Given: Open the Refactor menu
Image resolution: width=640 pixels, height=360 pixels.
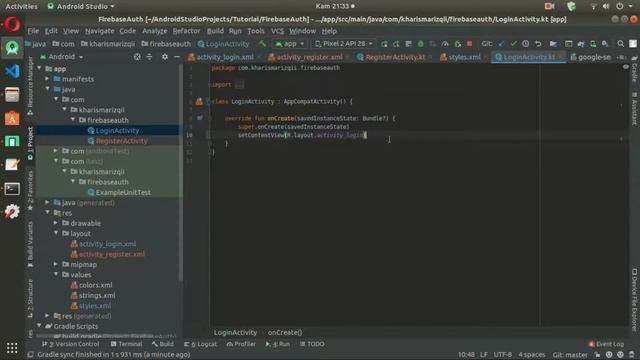Looking at the screenshot, I should tap(186, 31).
